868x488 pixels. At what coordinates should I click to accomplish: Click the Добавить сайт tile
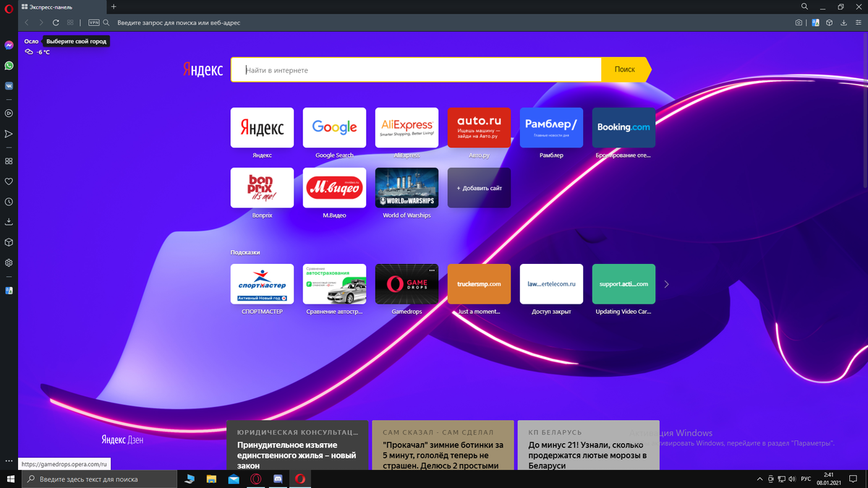pyautogui.click(x=479, y=188)
